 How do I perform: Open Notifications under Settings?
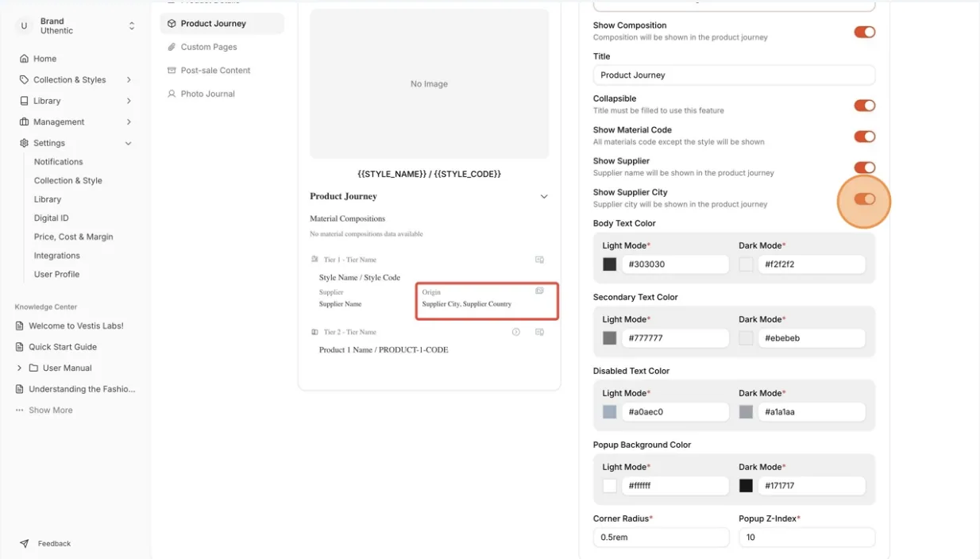[59, 161]
